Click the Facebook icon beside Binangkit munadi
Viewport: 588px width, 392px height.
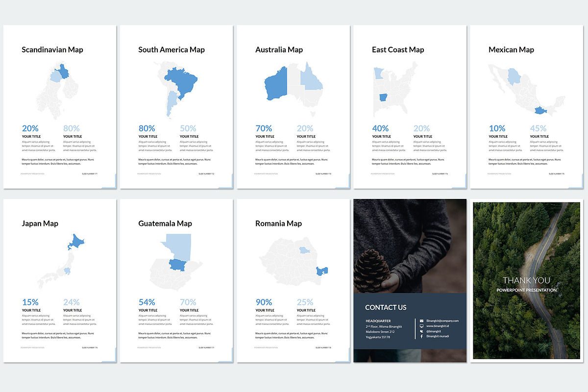(x=421, y=336)
